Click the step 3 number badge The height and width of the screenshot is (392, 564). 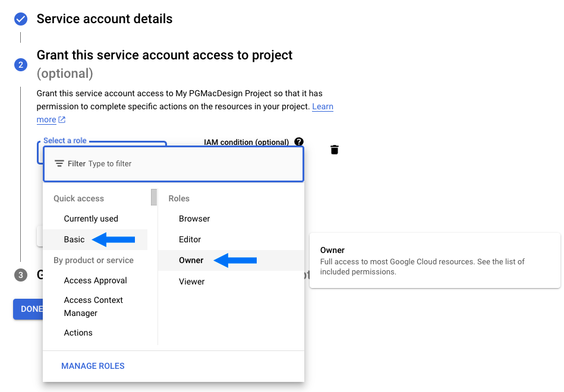[x=21, y=275]
